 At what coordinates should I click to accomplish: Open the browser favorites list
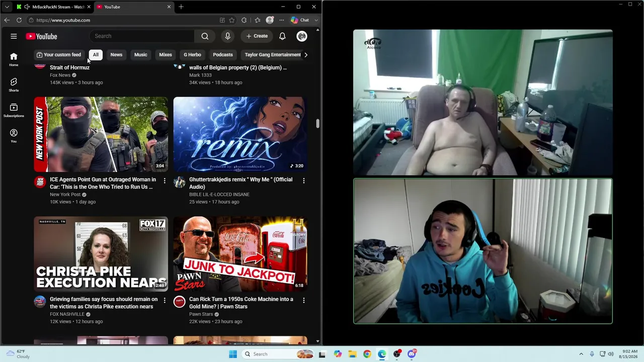257,20
